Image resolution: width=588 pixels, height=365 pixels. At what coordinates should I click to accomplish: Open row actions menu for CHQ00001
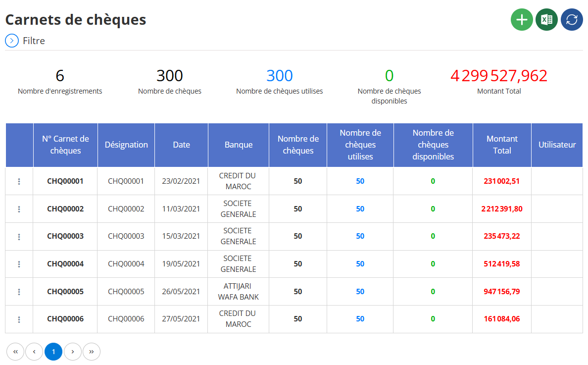tap(19, 181)
